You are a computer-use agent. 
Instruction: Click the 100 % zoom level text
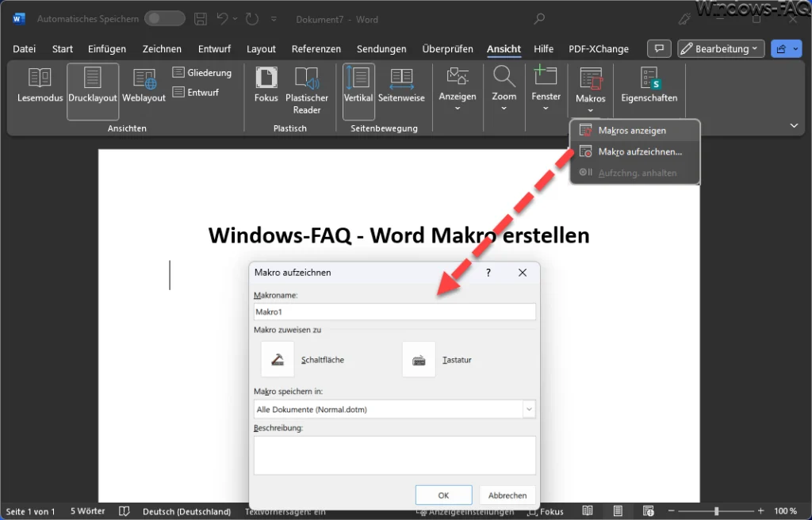click(x=786, y=511)
